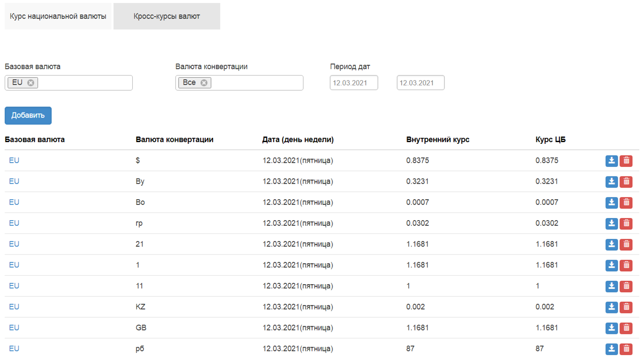Click the Добавить button
This screenshot has height=364, width=644.
click(28, 115)
